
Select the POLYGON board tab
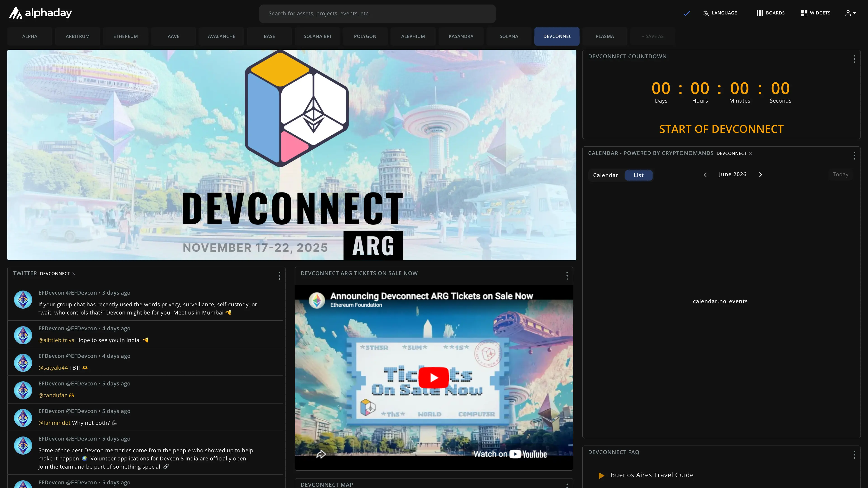pos(365,36)
